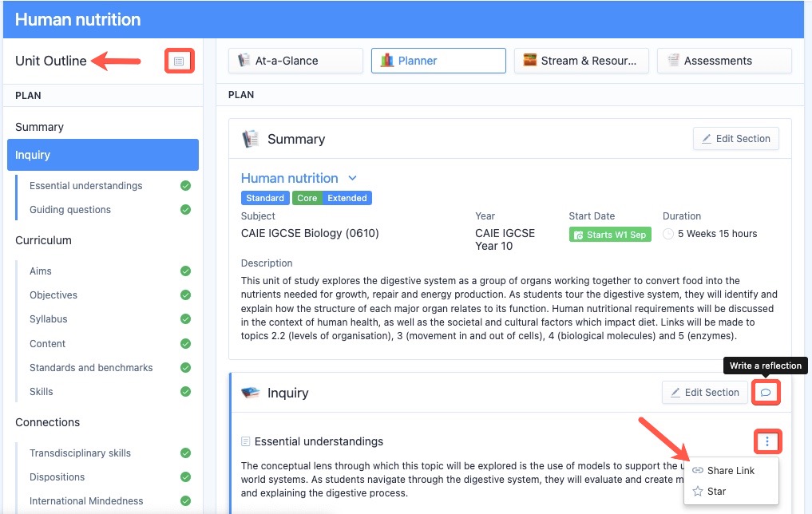The height and width of the screenshot is (514, 812).
Task: Click the Share Link chain icon
Action: click(698, 471)
